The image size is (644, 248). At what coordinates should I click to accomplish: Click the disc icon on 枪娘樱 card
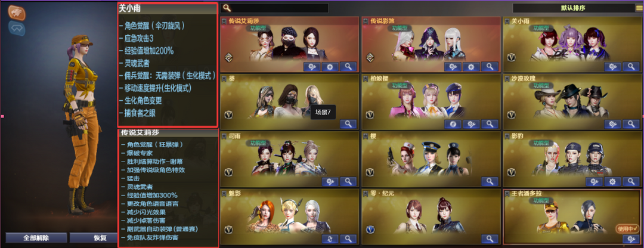click(x=453, y=124)
